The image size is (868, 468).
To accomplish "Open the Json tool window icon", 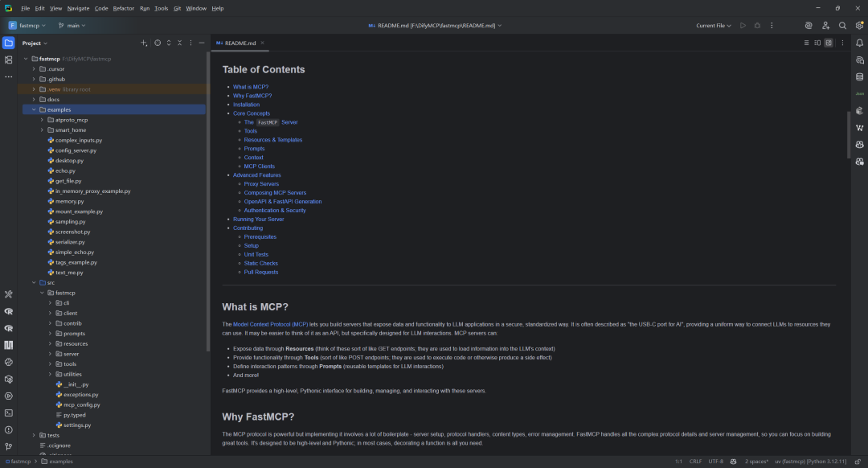I will (x=859, y=93).
